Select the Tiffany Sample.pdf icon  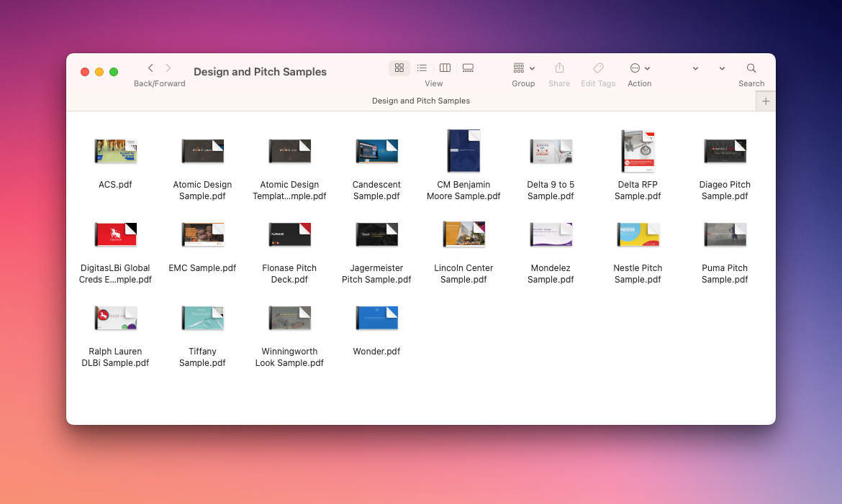(x=202, y=319)
